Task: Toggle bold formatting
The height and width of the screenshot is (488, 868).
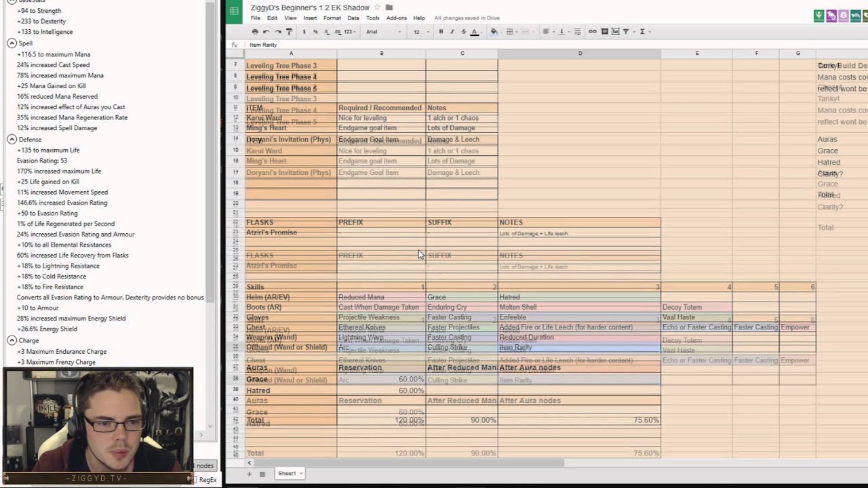Action: [x=441, y=32]
